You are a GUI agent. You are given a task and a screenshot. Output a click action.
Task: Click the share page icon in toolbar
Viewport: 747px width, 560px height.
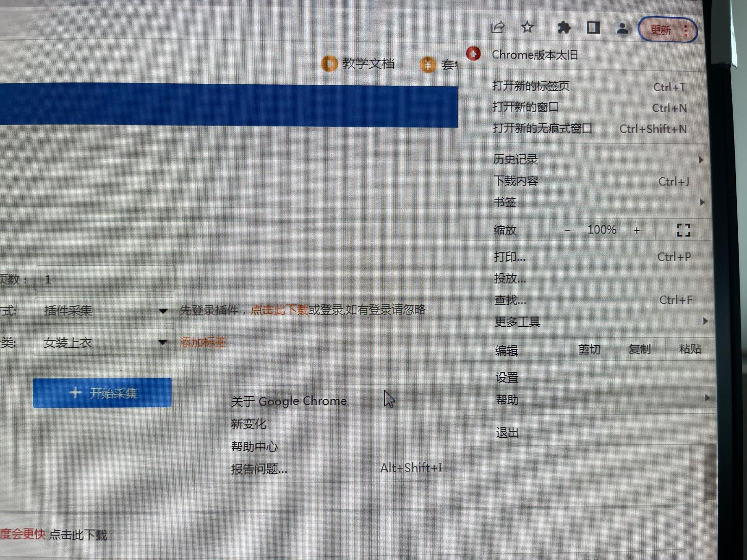[498, 28]
